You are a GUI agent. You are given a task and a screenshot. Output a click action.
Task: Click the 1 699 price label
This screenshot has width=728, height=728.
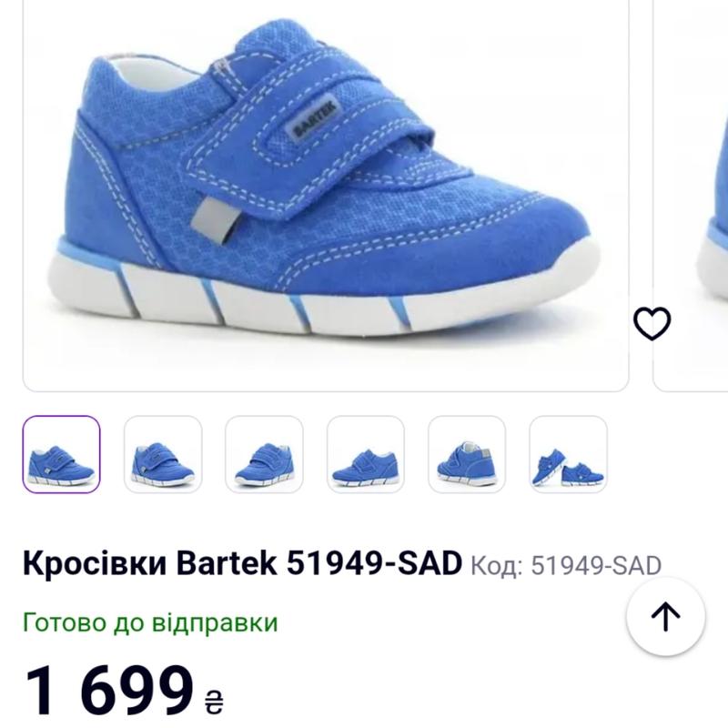click(x=108, y=689)
